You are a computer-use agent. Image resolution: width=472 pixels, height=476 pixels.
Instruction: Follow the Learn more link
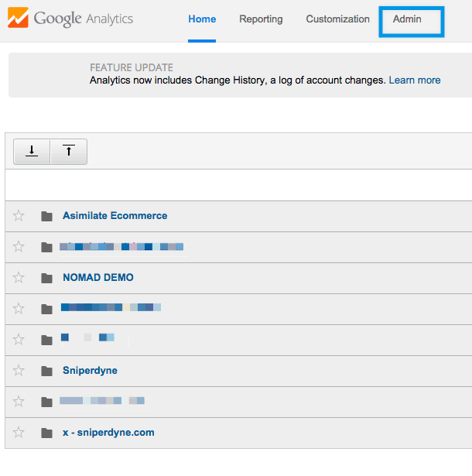click(x=415, y=80)
